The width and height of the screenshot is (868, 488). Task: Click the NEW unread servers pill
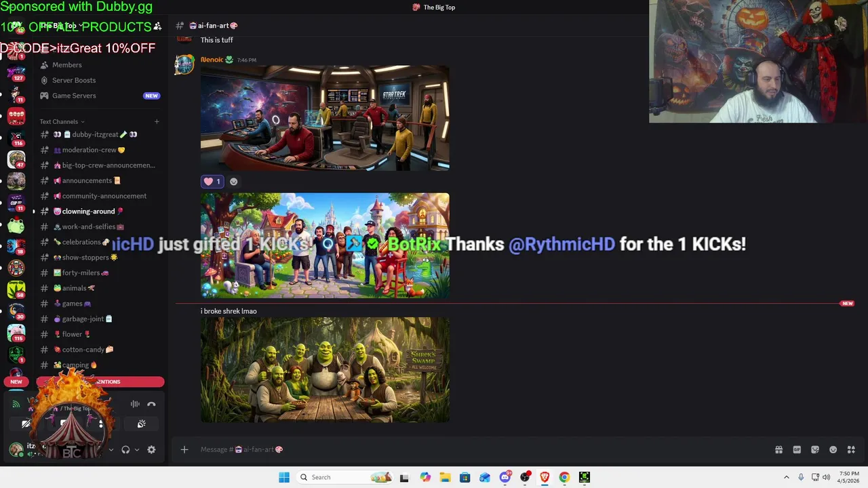[x=16, y=382]
